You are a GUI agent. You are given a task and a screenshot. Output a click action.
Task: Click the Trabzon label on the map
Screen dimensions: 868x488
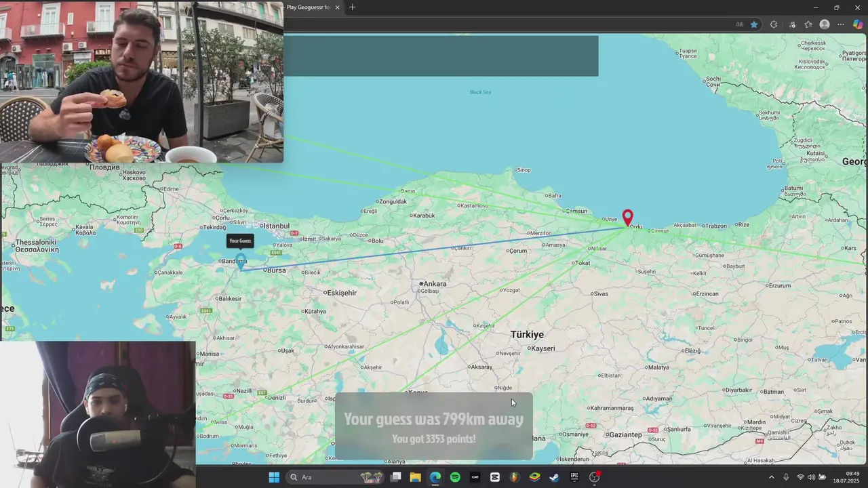pos(715,225)
